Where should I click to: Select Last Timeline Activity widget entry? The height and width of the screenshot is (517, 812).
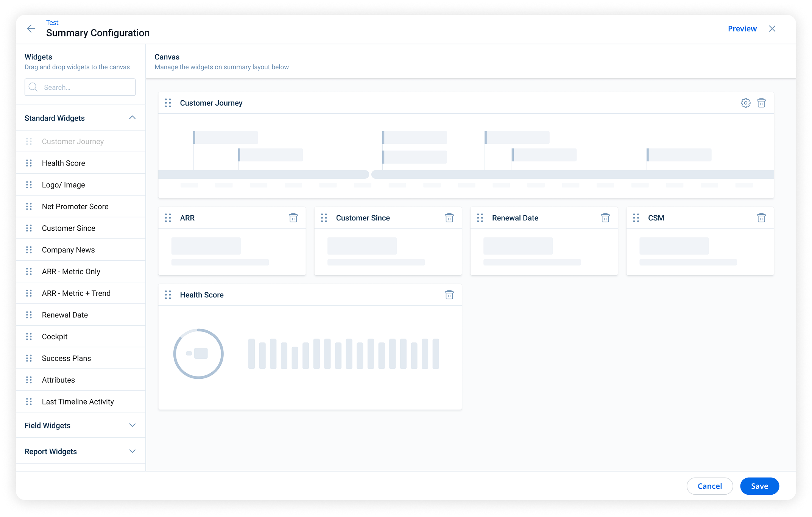[x=81, y=401]
